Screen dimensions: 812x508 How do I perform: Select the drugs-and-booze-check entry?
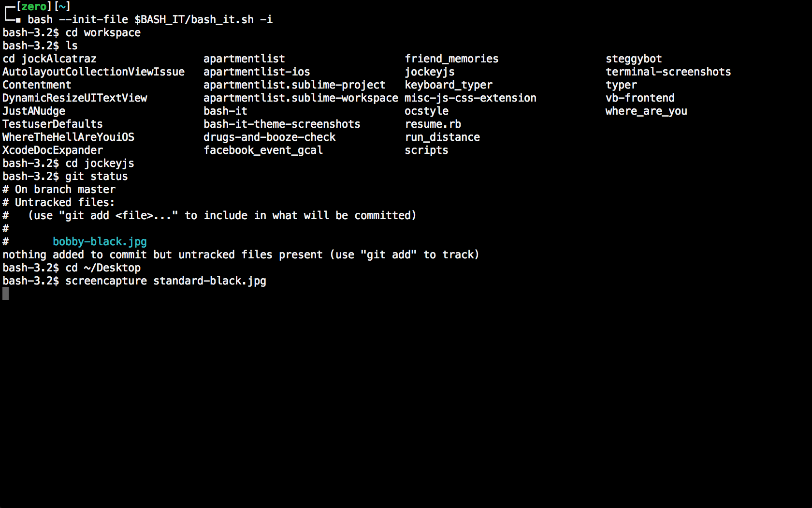click(x=269, y=137)
